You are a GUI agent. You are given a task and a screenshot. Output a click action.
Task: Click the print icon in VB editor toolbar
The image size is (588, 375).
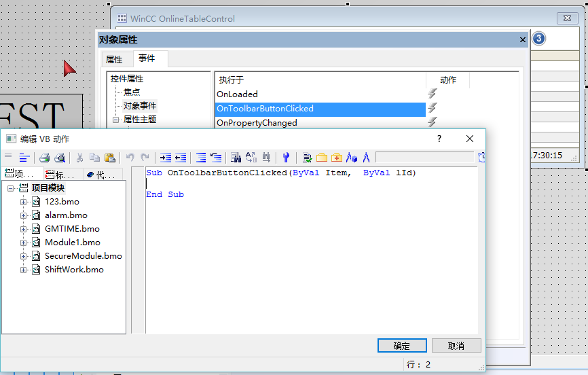[45, 158]
